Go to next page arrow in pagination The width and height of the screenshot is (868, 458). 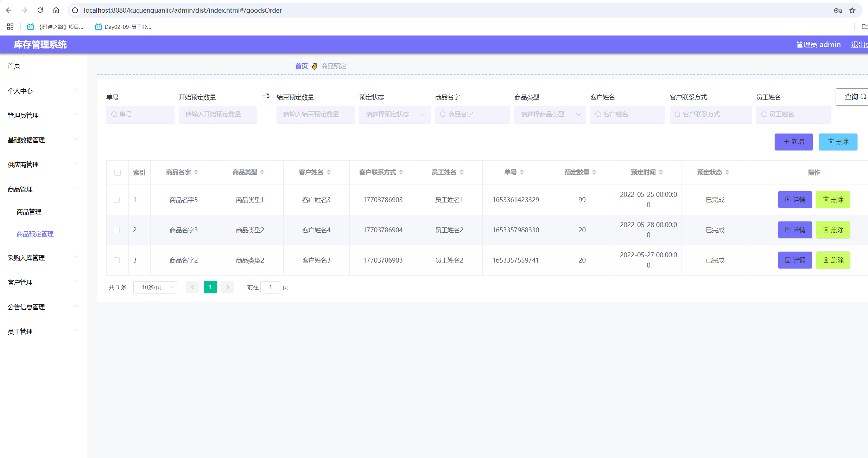(228, 287)
